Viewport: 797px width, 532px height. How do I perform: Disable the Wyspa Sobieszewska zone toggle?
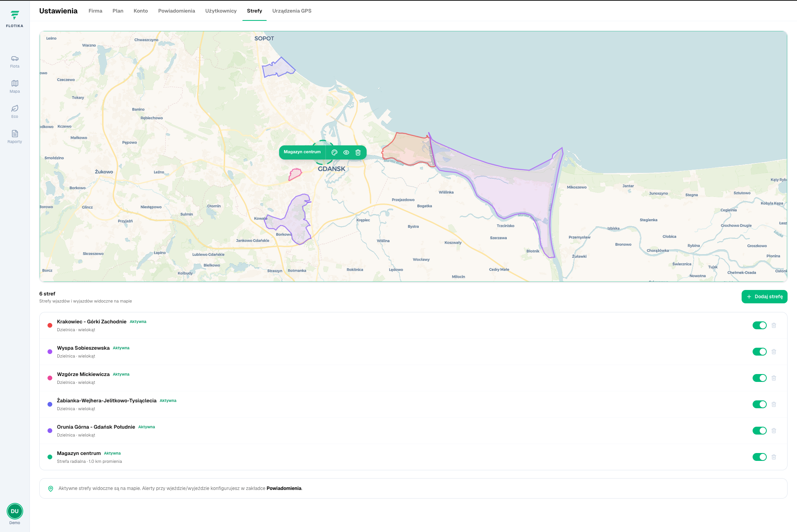759,352
